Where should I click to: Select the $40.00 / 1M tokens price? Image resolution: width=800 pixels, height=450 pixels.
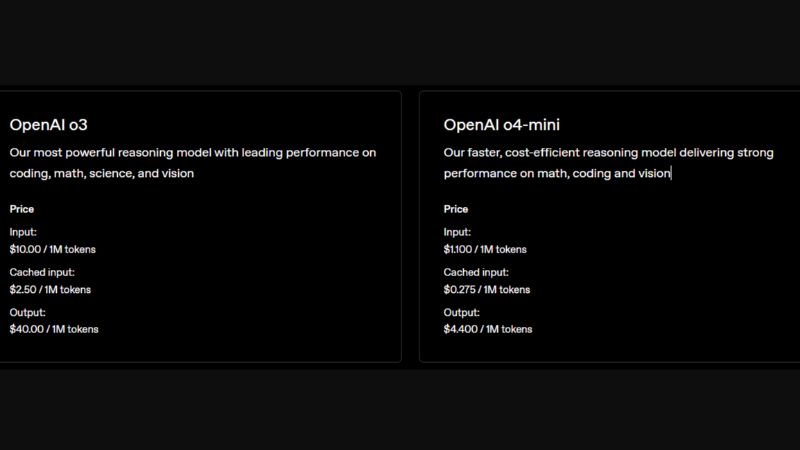[54, 329]
